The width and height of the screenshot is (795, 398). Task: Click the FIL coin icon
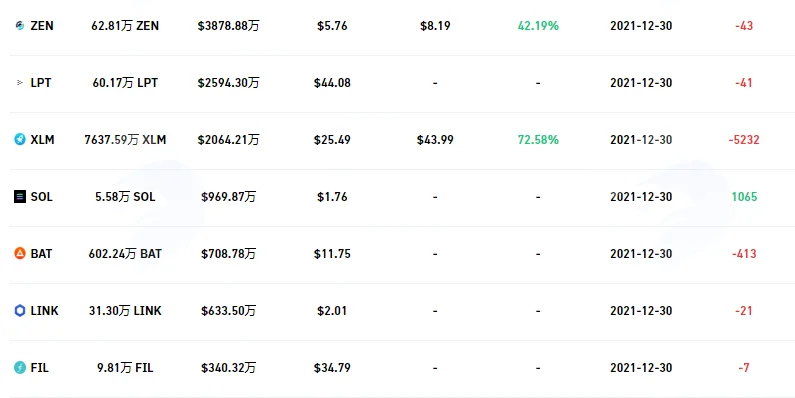(20, 368)
